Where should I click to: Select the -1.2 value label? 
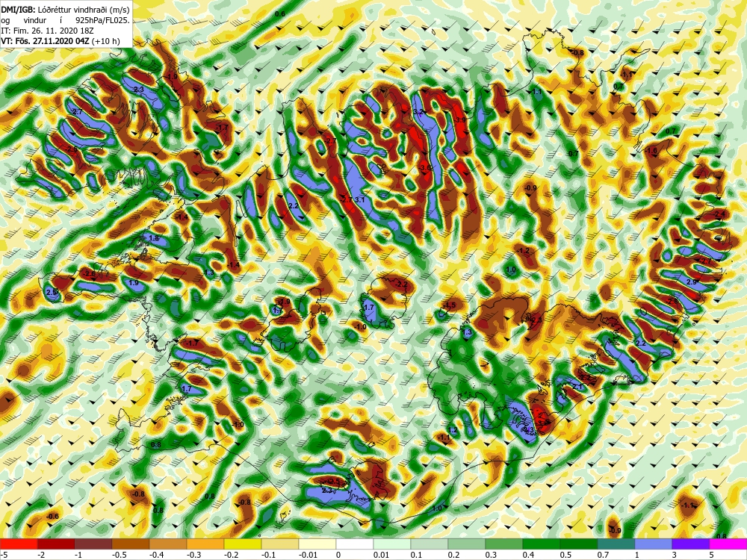coord(523,251)
